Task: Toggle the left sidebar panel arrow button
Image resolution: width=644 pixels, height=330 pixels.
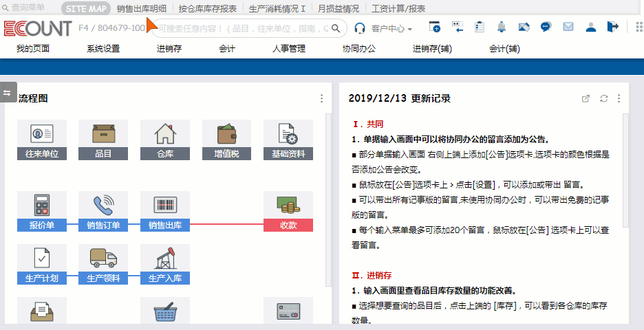Action: (8, 93)
